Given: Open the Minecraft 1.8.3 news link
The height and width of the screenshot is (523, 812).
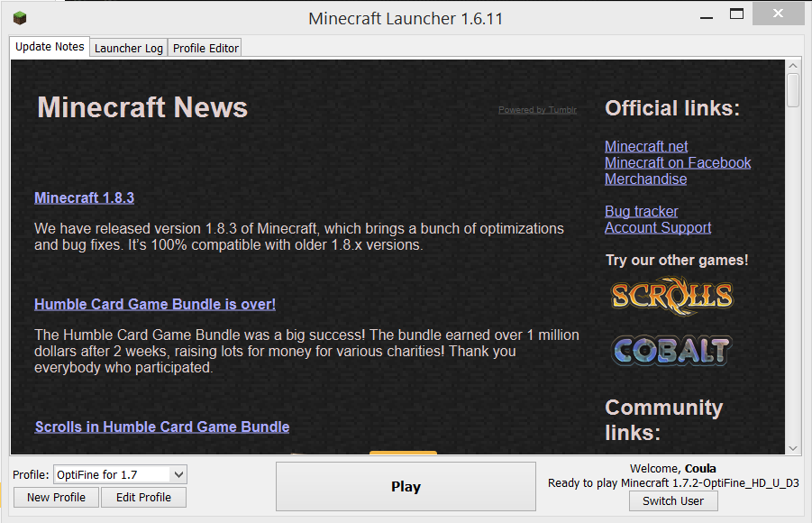Looking at the screenshot, I should [x=85, y=198].
